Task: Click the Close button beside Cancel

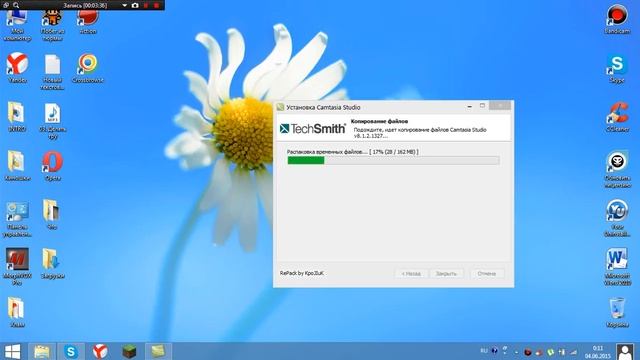Action: point(446,273)
